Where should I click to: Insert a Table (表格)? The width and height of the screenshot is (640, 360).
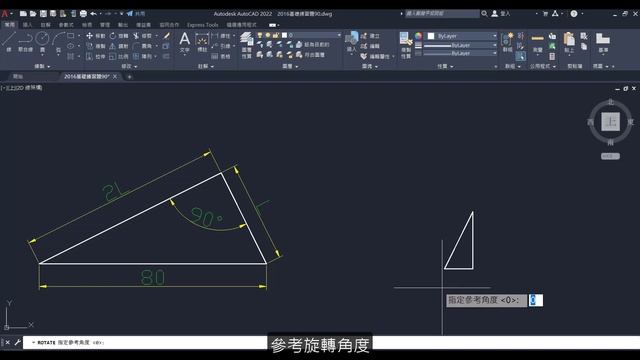point(222,56)
